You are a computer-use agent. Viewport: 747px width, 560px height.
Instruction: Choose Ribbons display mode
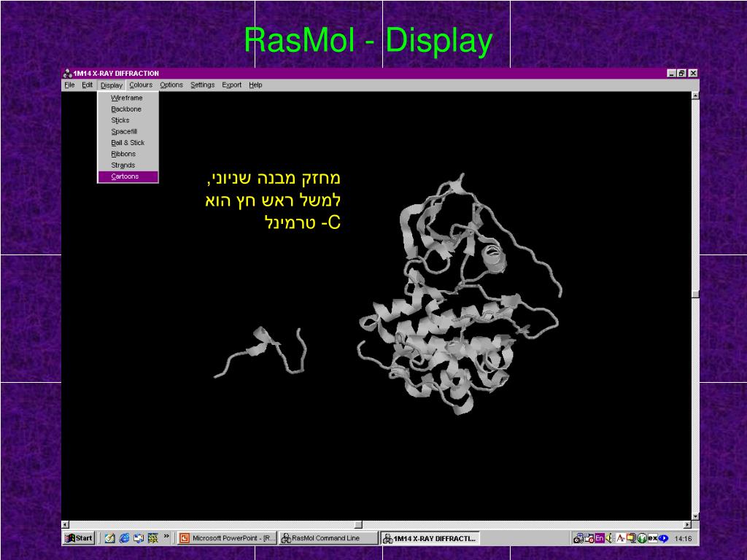(128, 154)
